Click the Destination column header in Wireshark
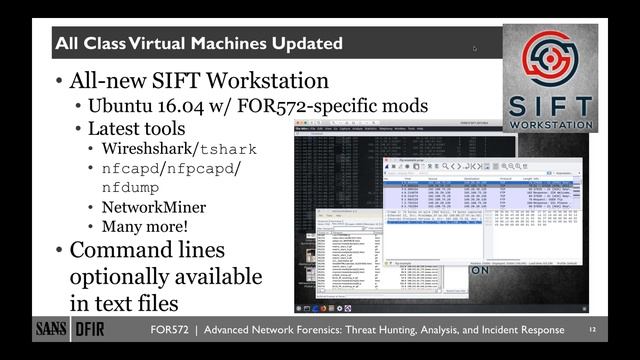This screenshot has width=640, height=360. [472, 179]
